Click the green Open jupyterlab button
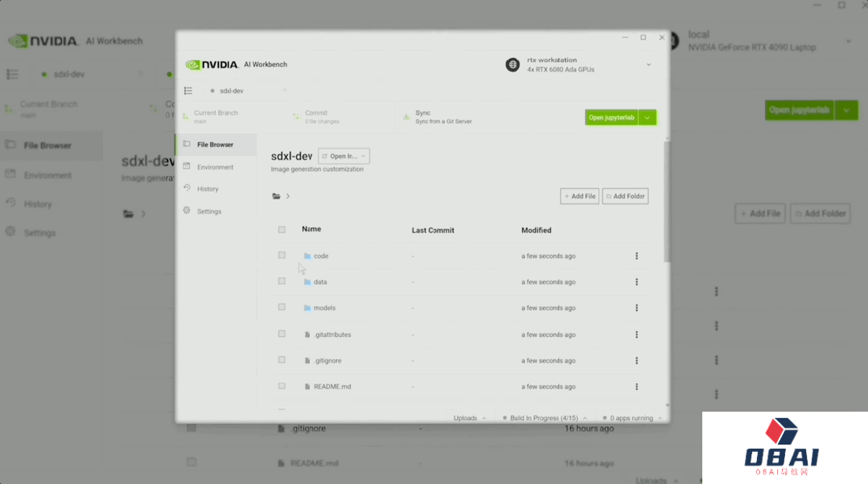Viewport: 868px width, 484px height. [x=611, y=117]
